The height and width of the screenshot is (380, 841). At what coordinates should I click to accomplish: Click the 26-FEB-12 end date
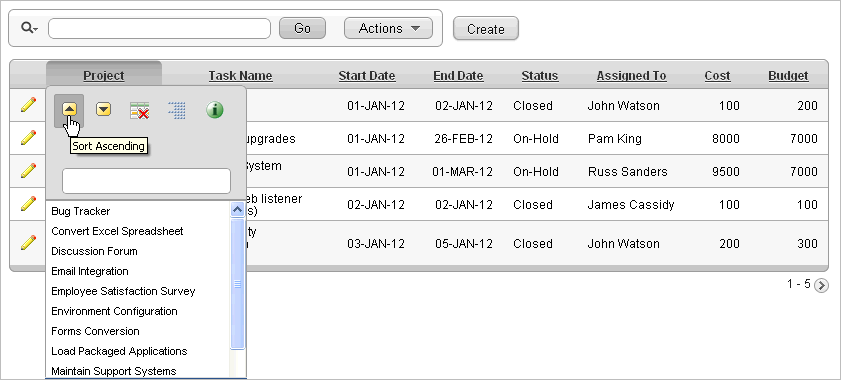463,139
